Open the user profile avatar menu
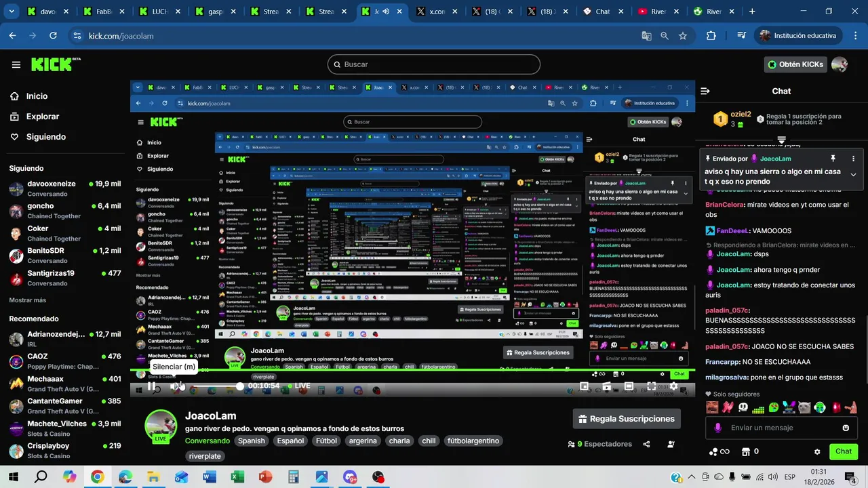Screen dimensions: 868x488 pyautogui.click(x=840, y=64)
